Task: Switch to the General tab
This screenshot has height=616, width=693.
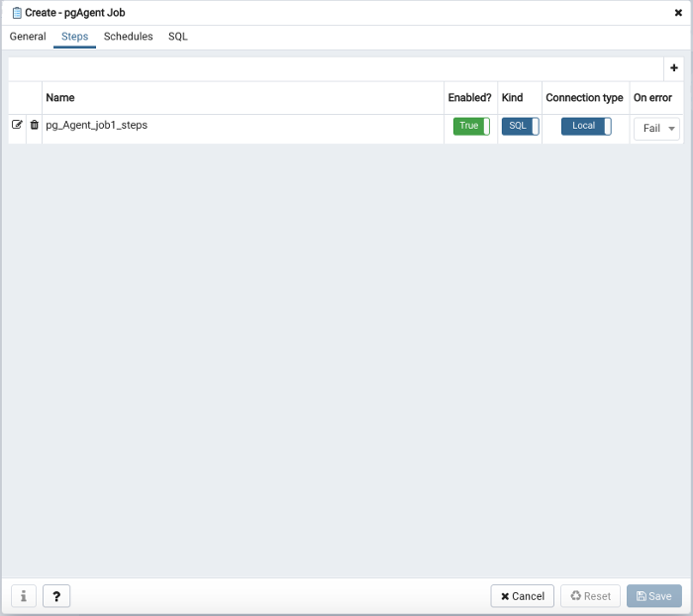Action: 28,37
